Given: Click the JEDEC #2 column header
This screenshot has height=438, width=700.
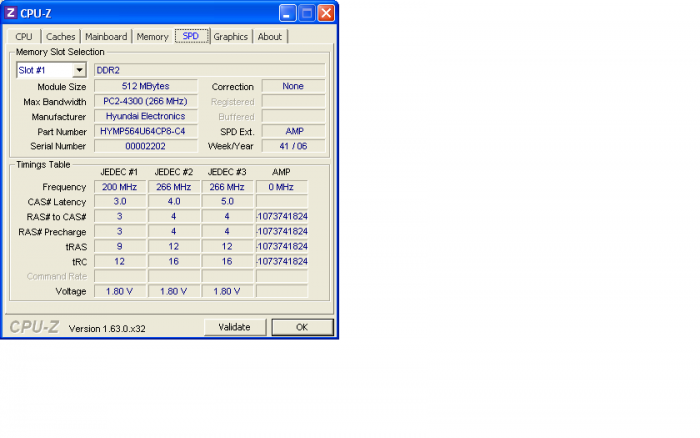Looking at the screenshot, I should point(174,172).
